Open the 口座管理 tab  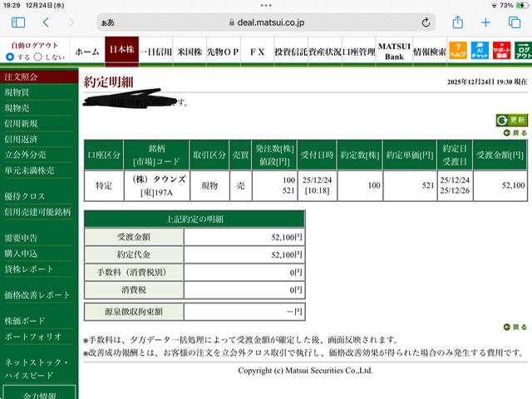[x=359, y=52]
